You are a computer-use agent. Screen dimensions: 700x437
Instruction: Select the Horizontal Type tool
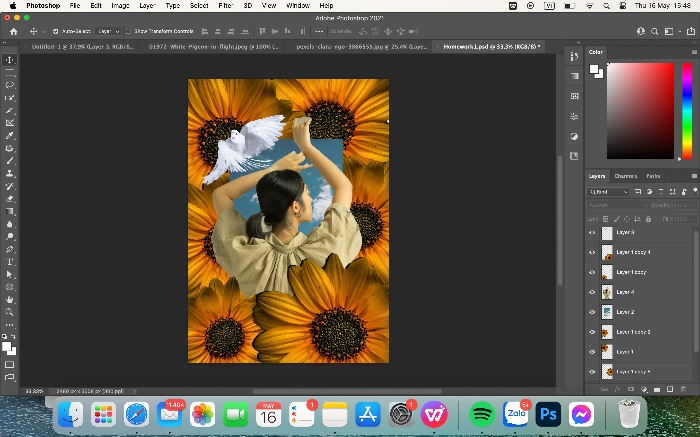click(9, 262)
